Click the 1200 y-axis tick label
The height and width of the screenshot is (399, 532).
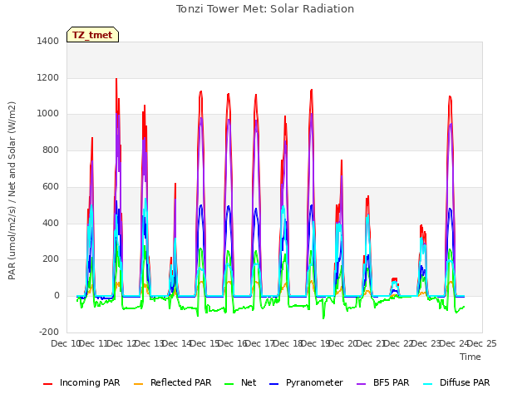click(48, 77)
